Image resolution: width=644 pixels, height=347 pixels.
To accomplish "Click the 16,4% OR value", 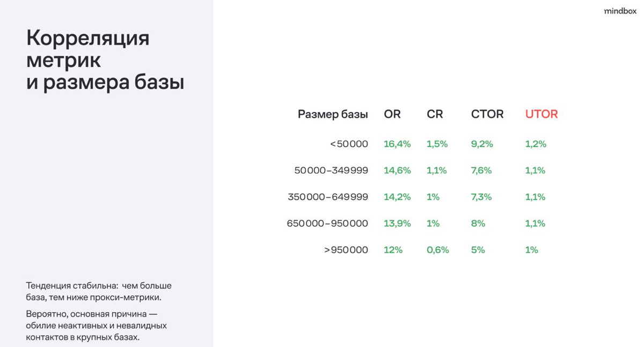I will 397,144.
